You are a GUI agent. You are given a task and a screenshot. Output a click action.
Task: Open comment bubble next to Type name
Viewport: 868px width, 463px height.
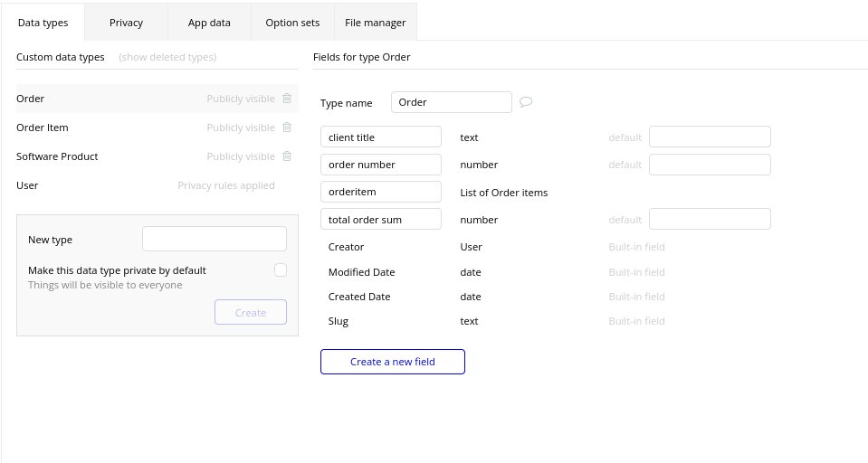click(526, 102)
